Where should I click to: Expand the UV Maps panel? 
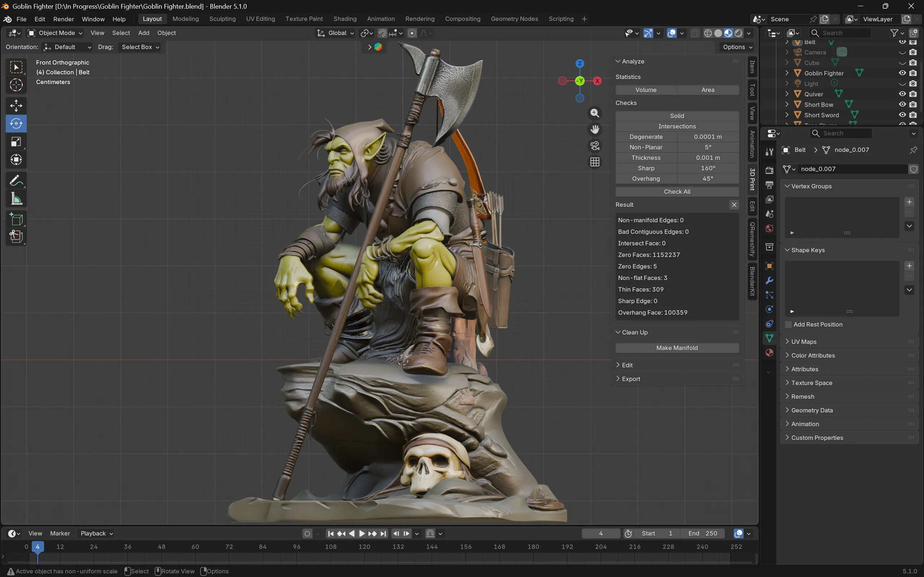point(849,342)
